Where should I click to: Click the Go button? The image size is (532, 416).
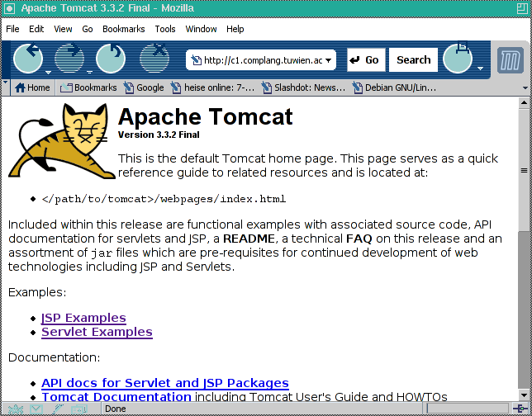tap(366, 60)
